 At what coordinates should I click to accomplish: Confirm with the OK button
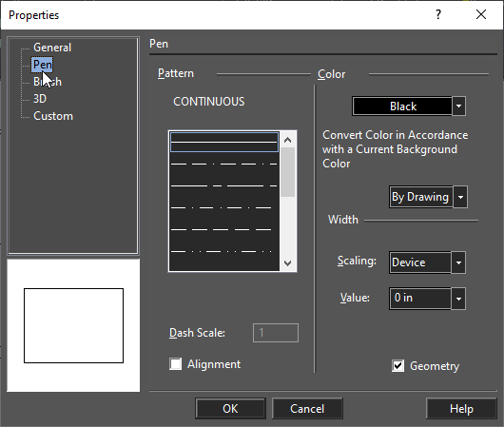[230, 408]
